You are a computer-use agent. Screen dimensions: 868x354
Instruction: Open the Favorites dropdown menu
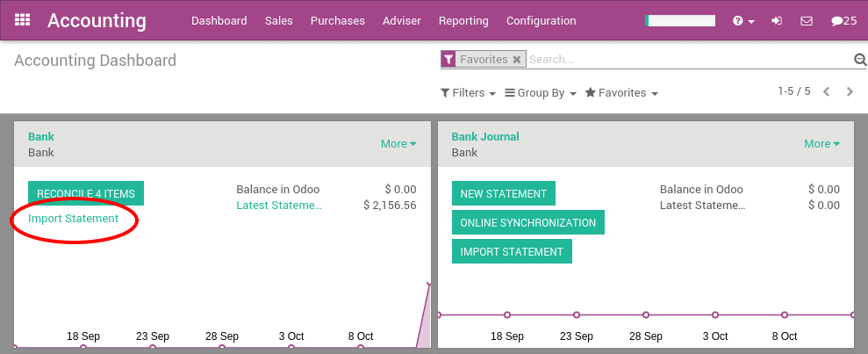pyautogui.click(x=621, y=93)
